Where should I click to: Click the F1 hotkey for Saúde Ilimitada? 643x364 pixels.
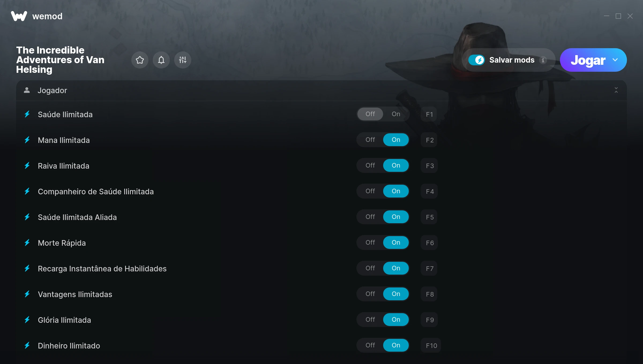(429, 114)
